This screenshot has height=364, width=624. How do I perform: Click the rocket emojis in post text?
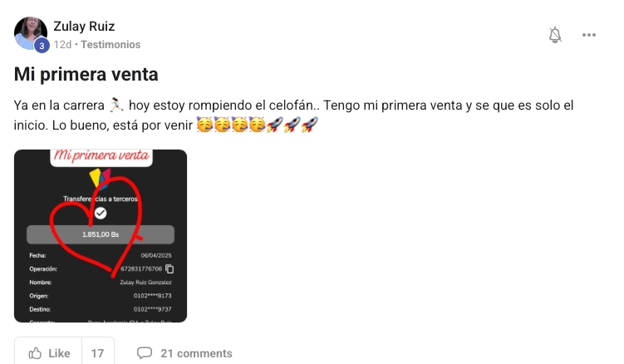(x=292, y=125)
